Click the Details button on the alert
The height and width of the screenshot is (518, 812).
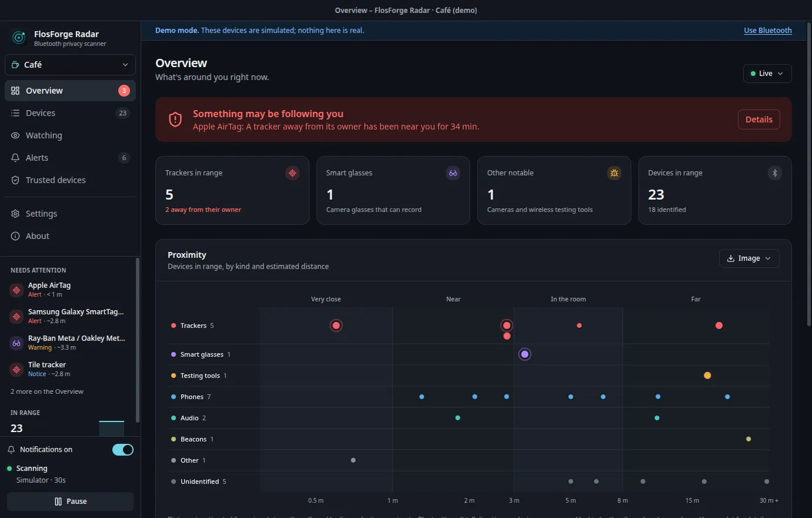tap(759, 119)
